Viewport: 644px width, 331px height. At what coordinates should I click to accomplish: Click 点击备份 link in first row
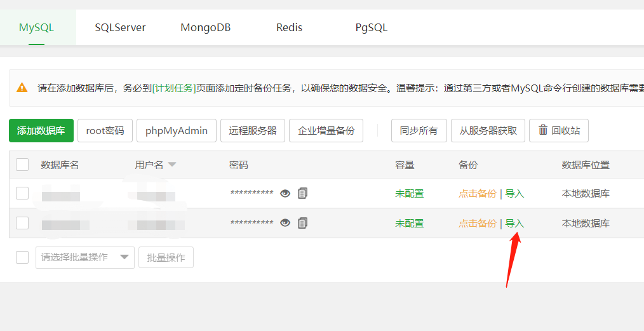(478, 194)
